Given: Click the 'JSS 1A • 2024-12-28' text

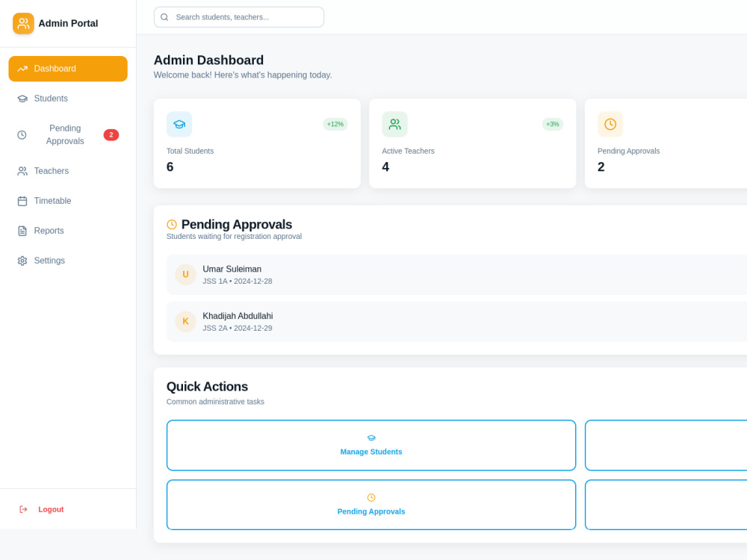Looking at the screenshot, I should [x=238, y=281].
